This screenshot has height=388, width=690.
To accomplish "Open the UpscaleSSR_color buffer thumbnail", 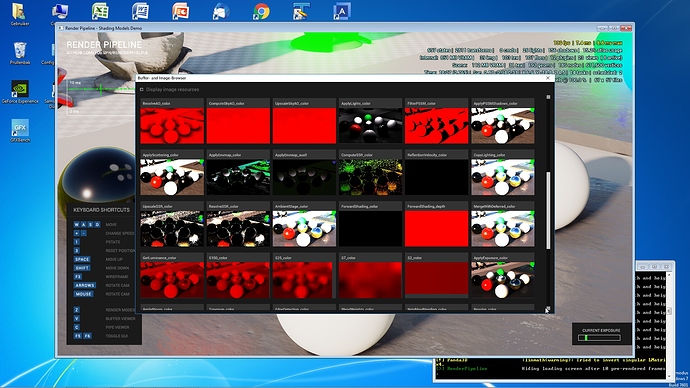I will pos(172,229).
